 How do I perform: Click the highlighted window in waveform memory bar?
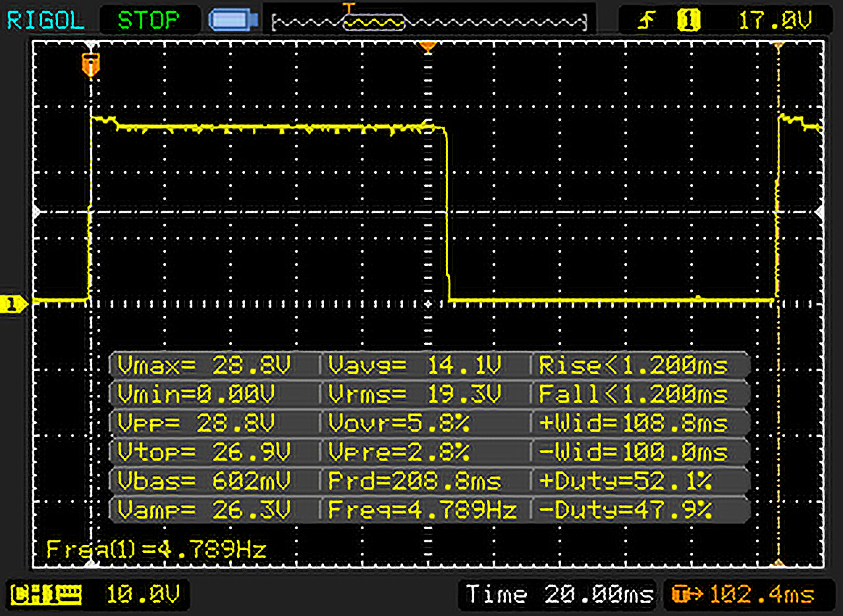click(x=373, y=23)
